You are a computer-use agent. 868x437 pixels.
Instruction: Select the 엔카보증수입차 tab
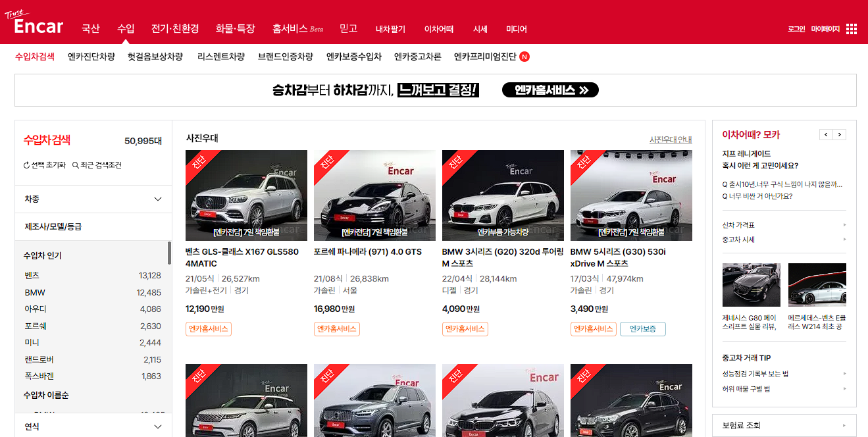coord(354,57)
